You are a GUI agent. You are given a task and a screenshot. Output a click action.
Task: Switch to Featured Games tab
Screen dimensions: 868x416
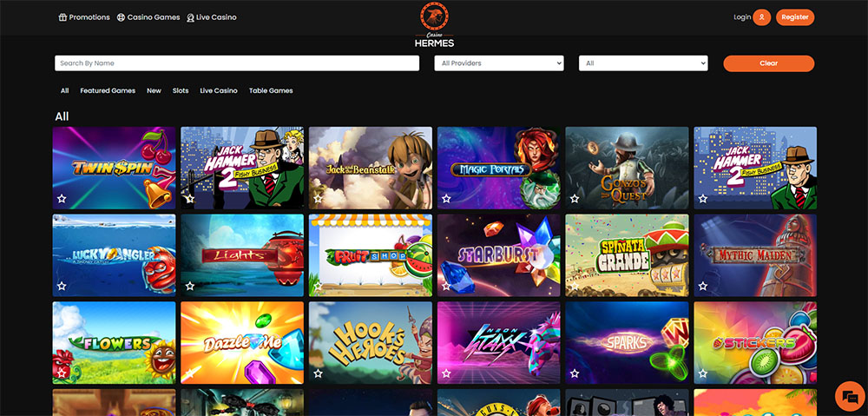pos(108,90)
